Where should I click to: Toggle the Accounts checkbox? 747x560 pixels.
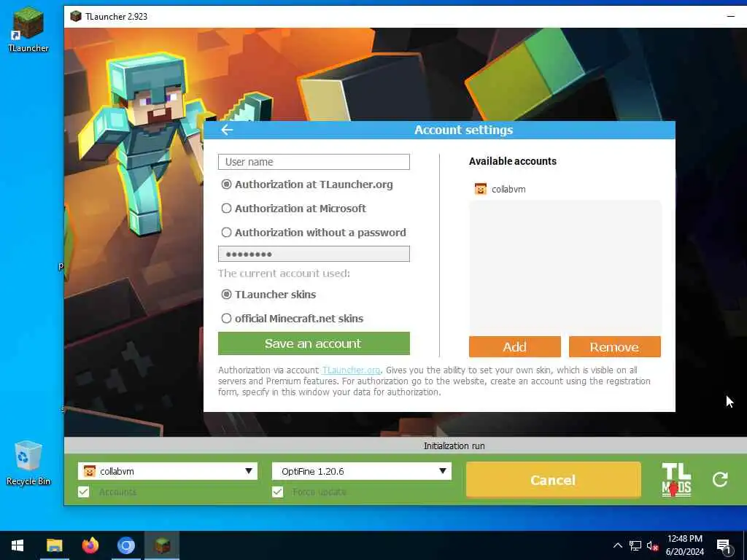click(83, 492)
